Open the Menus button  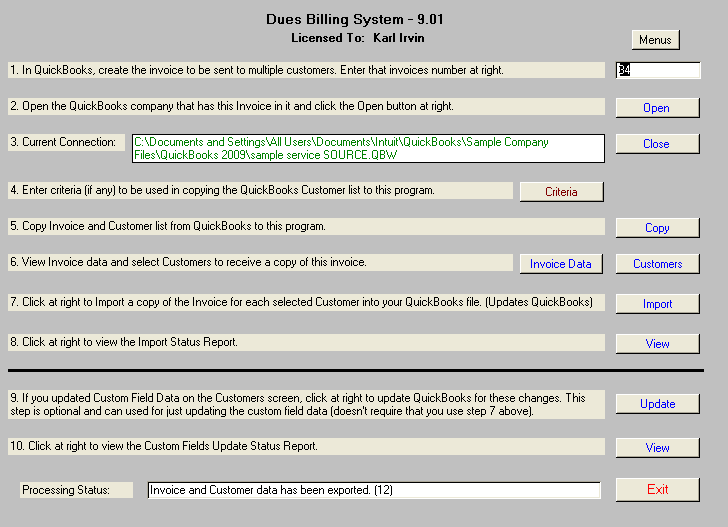click(x=655, y=40)
